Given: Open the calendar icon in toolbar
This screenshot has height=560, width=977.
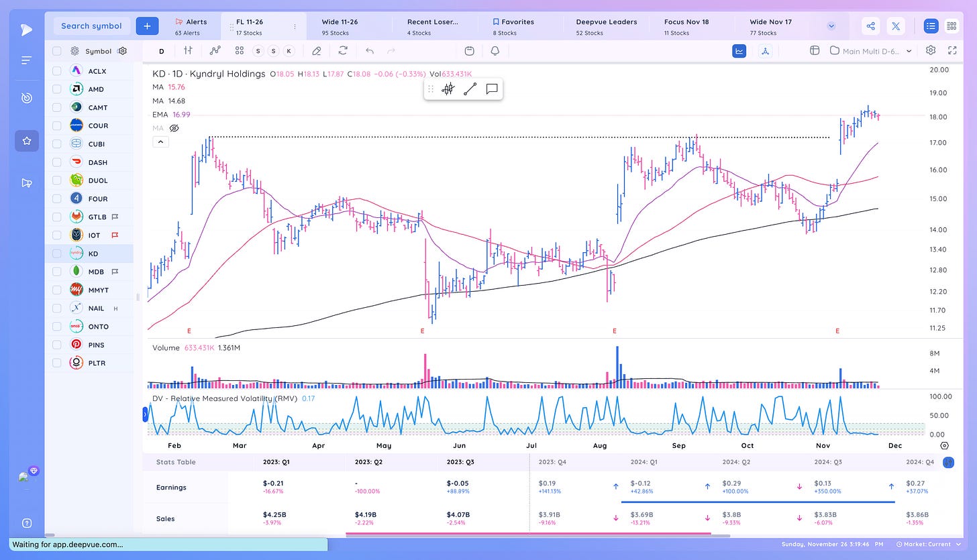Looking at the screenshot, I should coord(470,50).
